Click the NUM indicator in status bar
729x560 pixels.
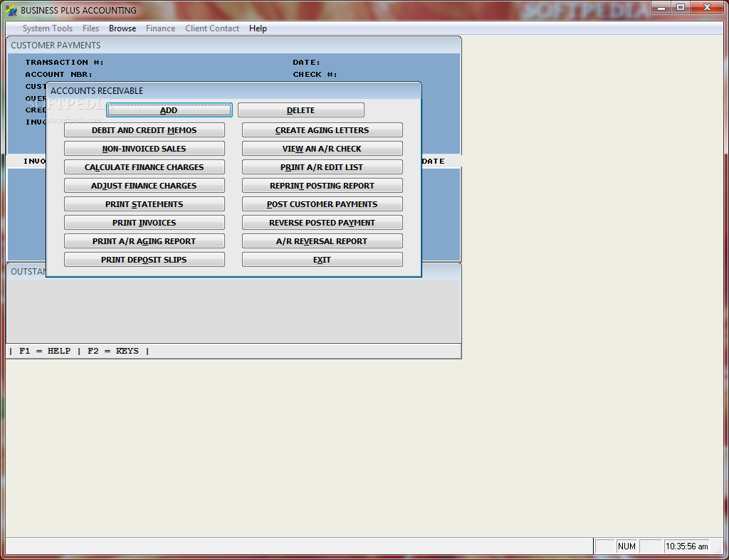click(626, 546)
